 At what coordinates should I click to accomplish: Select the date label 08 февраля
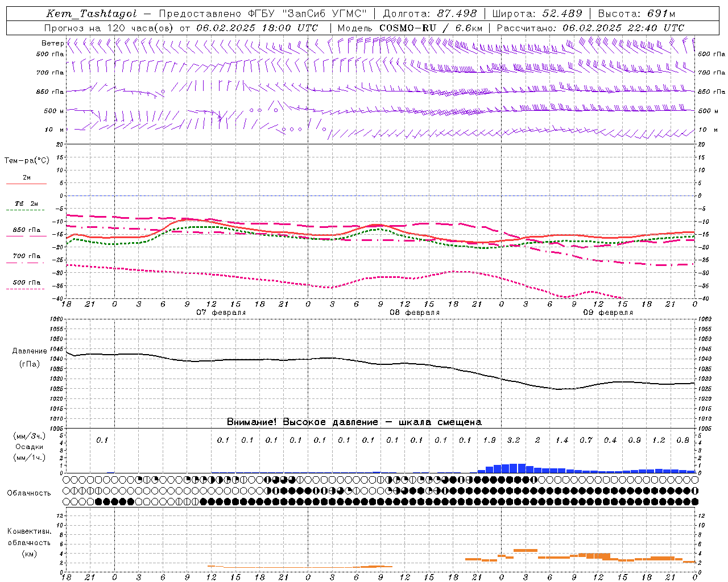(415, 313)
